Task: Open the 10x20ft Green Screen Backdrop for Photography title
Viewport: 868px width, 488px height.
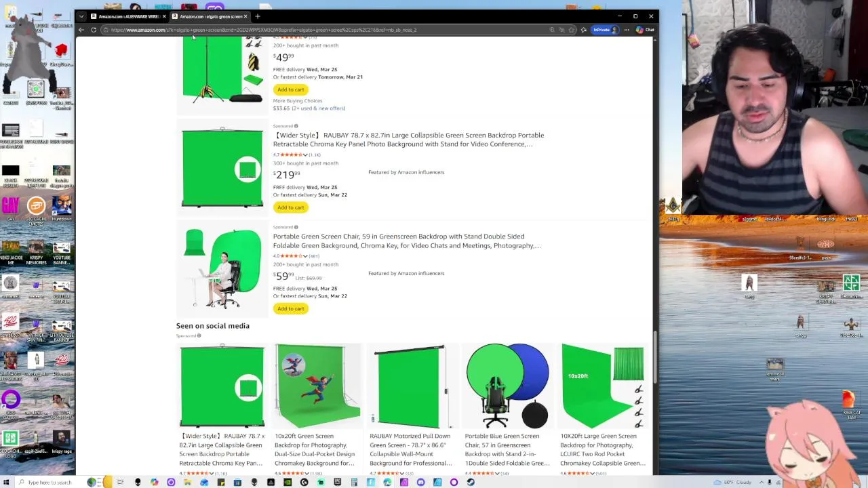Action: [x=315, y=449]
